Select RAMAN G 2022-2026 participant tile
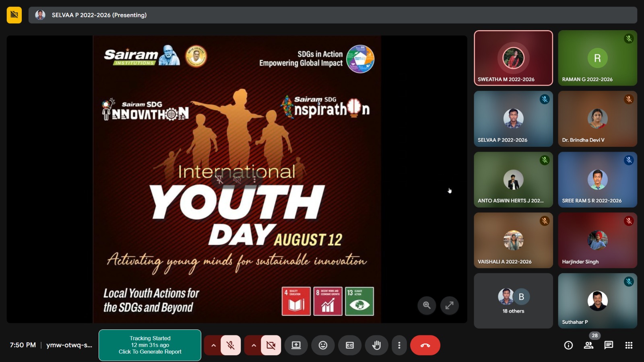 coord(597,58)
